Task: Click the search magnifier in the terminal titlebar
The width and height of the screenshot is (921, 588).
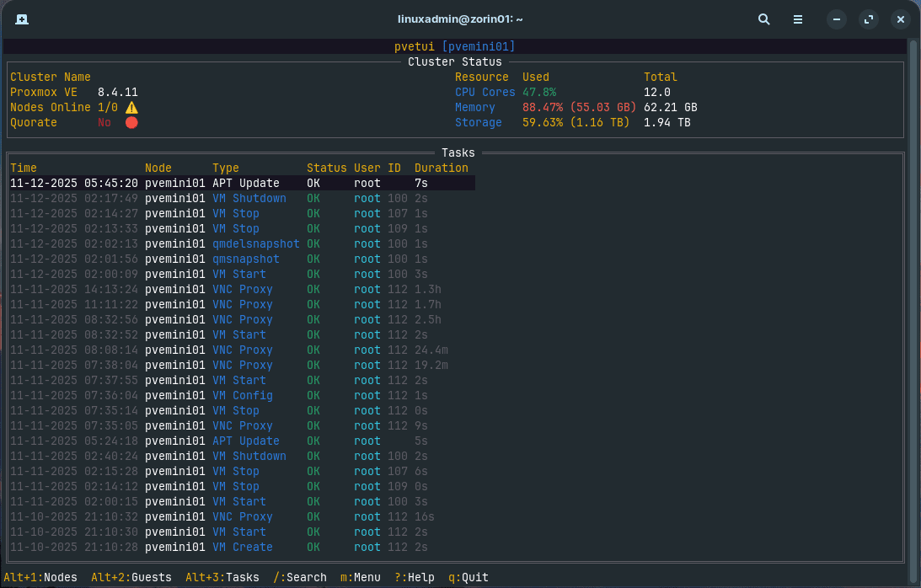Action: [763, 19]
